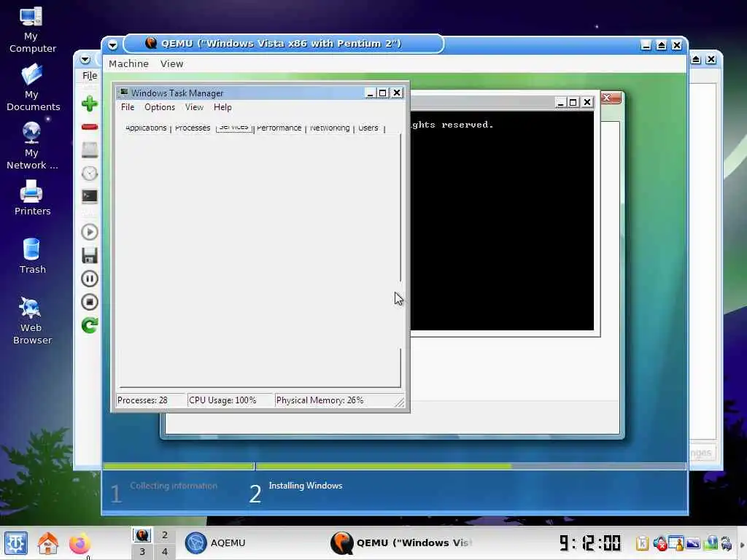Select virtual desktop 1 in the pager
This screenshot has width=747, height=560.
coord(142,534)
